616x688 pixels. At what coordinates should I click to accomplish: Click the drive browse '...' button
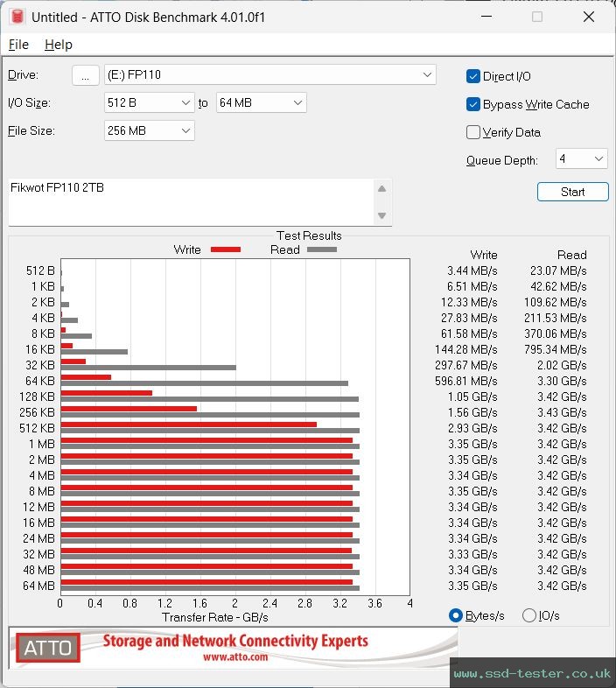click(85, 75)
